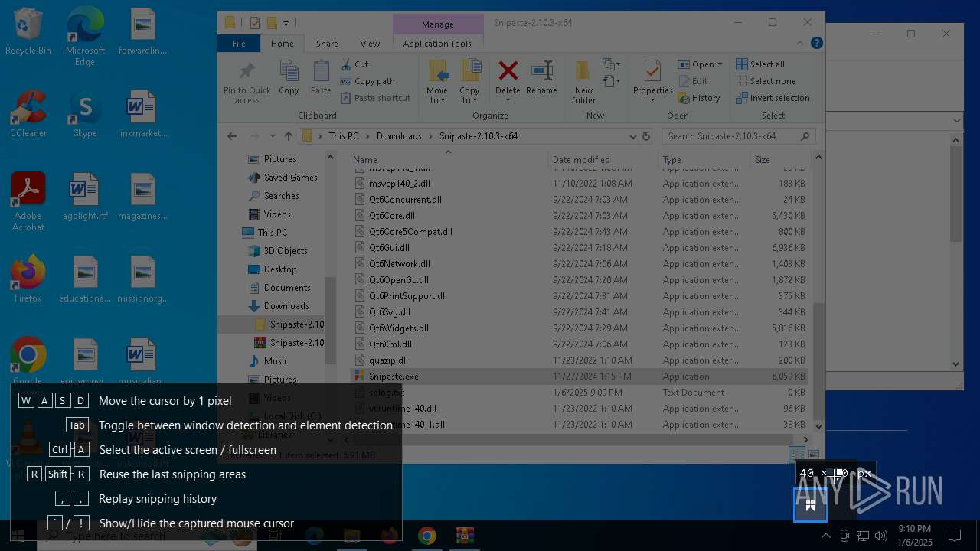Click Downloads in the address breadcrumb
The height and width of the screenshot is (551, 980).
(x=399, y=136)
